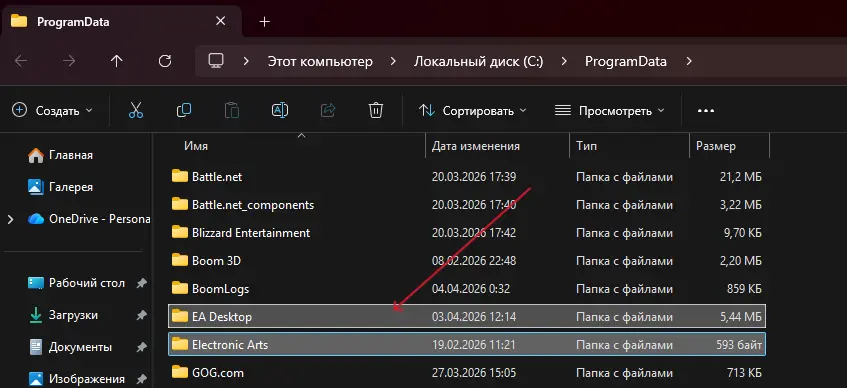The width and height of the screenshot is (847, 388).
Task: Click the Electronic Arts folder icon
Action: (x=180, y=345)
